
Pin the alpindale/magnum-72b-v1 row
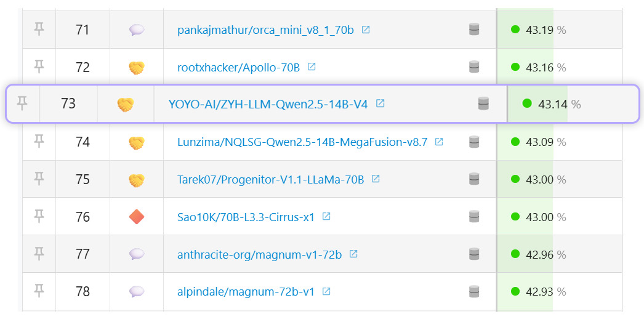[39, 291]
